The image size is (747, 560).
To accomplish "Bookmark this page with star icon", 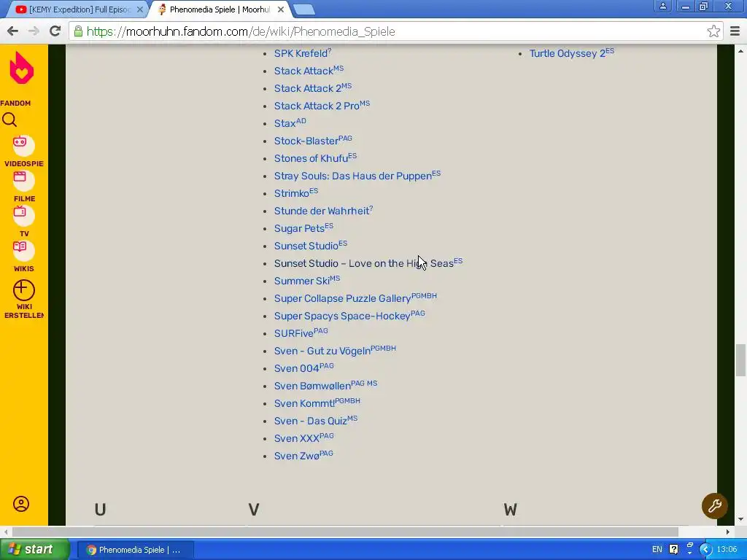I will tap(713, 31).
